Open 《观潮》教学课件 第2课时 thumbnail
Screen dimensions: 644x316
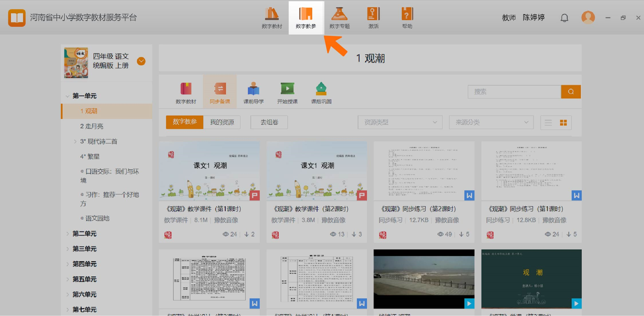(x=317, y=171)
